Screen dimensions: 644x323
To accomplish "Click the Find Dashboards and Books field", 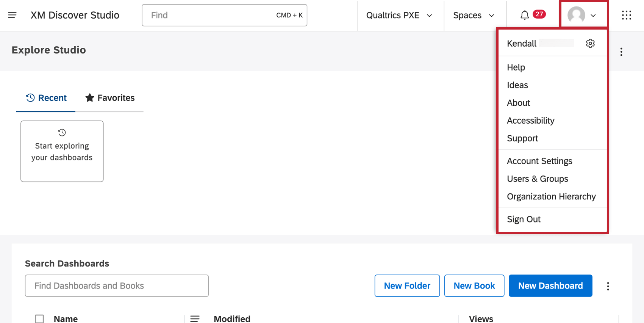I will 117,286.
